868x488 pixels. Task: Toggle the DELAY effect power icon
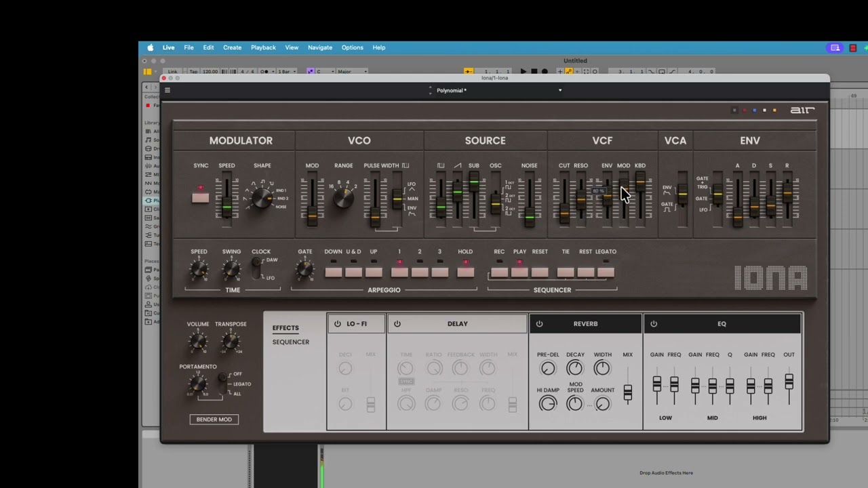397,324
